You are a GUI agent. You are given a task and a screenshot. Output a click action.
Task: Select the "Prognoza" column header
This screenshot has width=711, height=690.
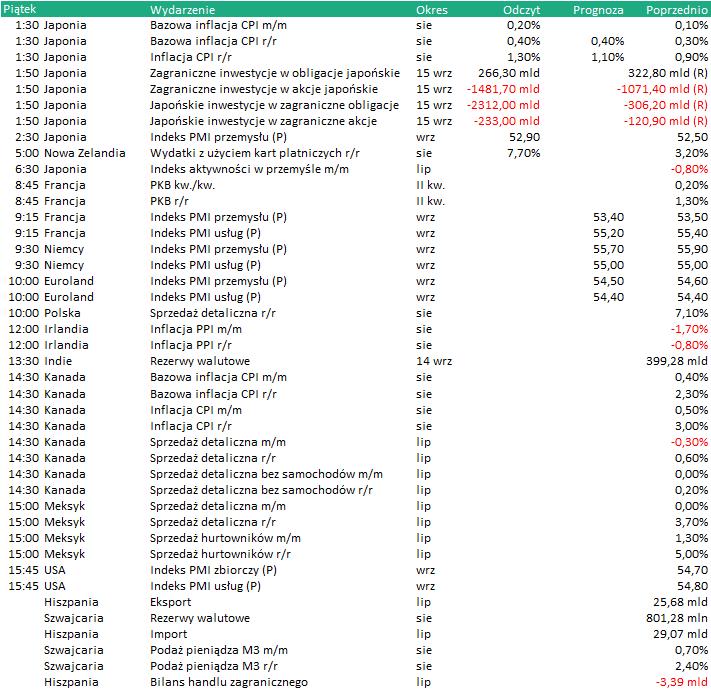tap(598, 10)
